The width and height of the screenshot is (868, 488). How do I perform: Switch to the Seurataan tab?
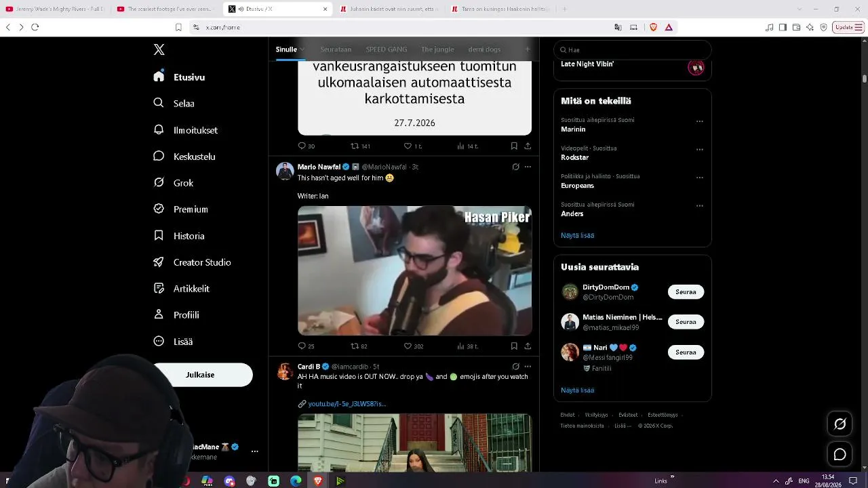[x=336, y=49]
